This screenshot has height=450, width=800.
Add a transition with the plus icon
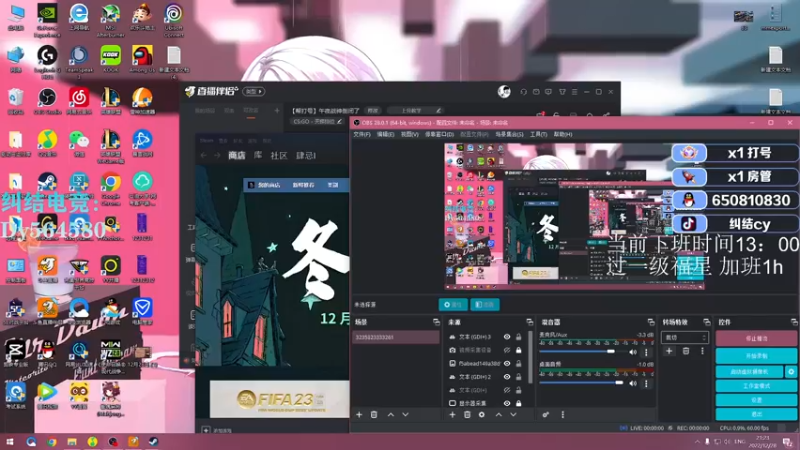point(669,351)
